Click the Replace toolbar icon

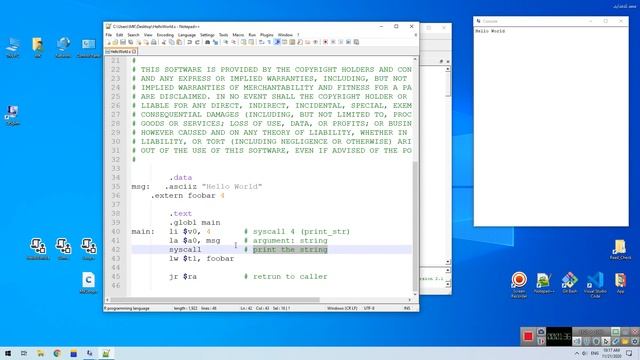pyautogui.click(x=215, y=42)
